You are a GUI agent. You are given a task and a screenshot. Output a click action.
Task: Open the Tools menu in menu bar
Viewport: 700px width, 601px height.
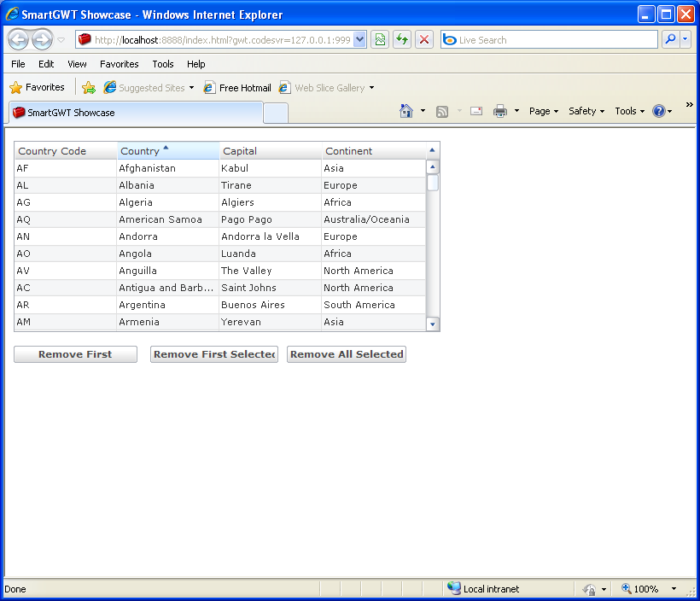(x=163, y=64)
